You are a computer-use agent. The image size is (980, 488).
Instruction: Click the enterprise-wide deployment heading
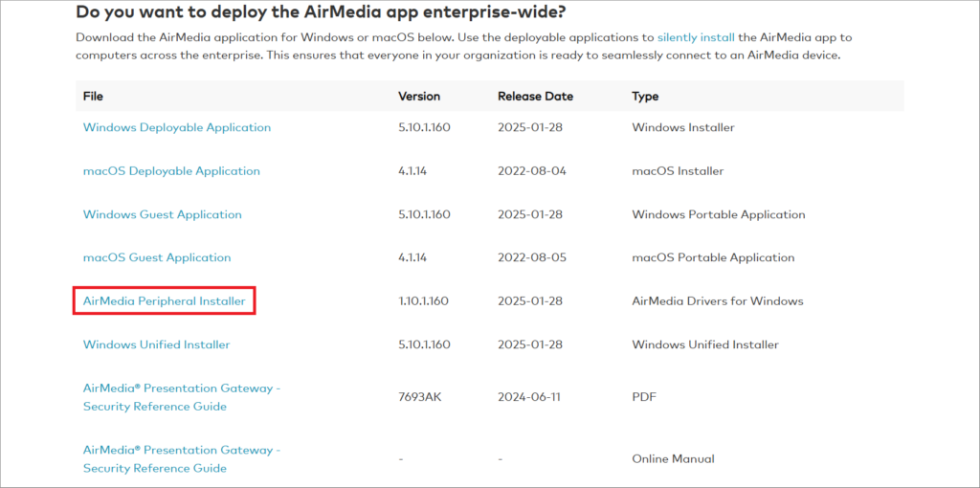pyautogui.click(x=325, y=11)
